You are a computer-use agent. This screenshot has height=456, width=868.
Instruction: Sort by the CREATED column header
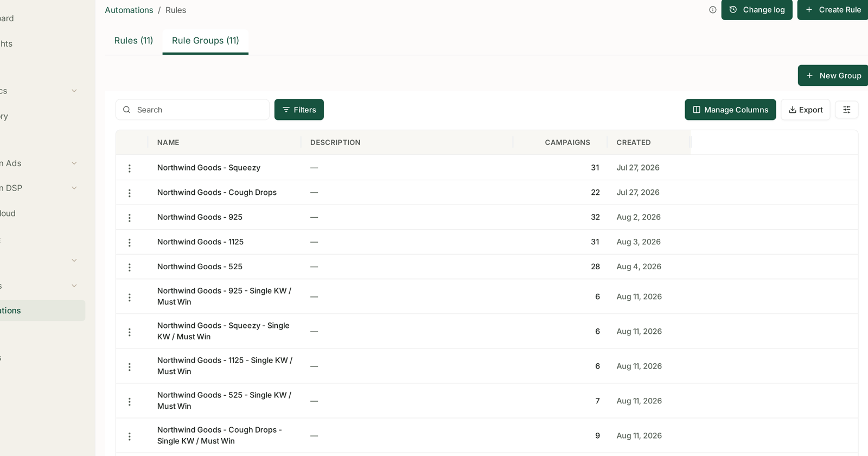click(634, 143)
